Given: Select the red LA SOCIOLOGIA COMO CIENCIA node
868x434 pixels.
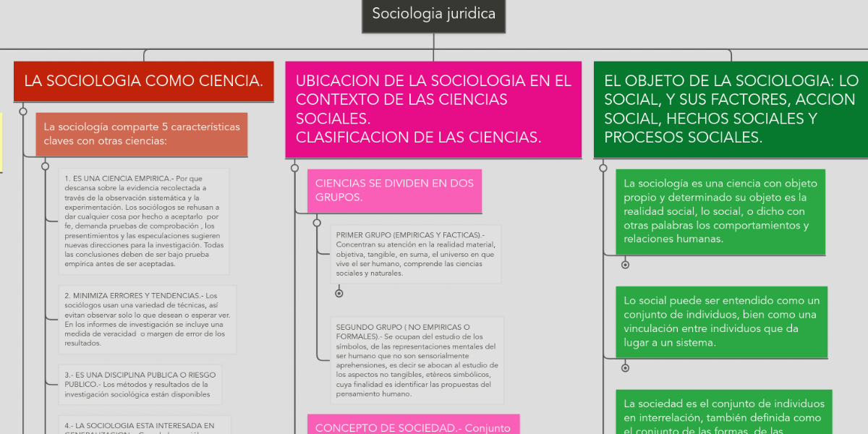Looking at the screenshot, I should click(x=143, y=81).
